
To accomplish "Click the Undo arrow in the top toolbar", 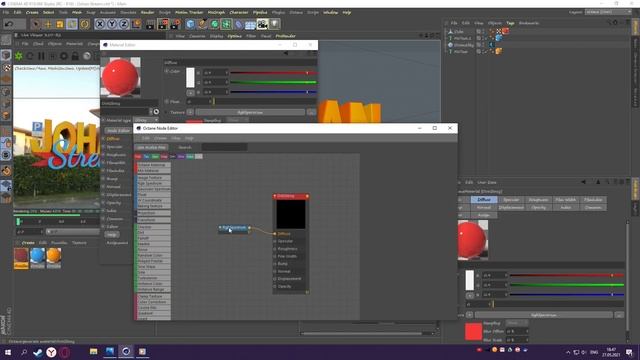I will coord(9,24).
